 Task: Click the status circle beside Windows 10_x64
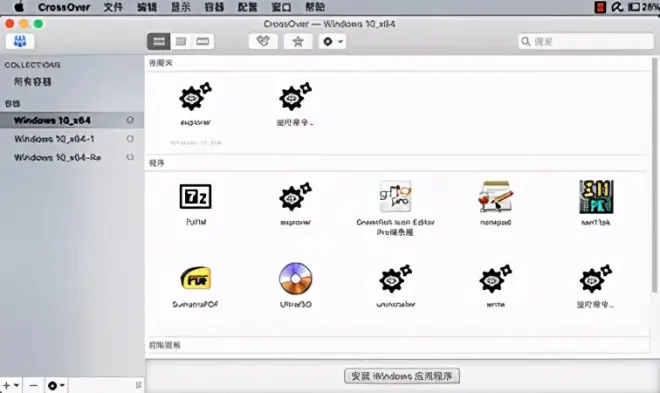[130, 120]
